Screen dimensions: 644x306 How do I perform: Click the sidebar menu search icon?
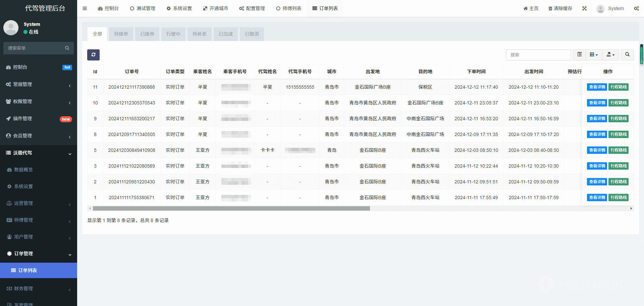coord(67,48)
